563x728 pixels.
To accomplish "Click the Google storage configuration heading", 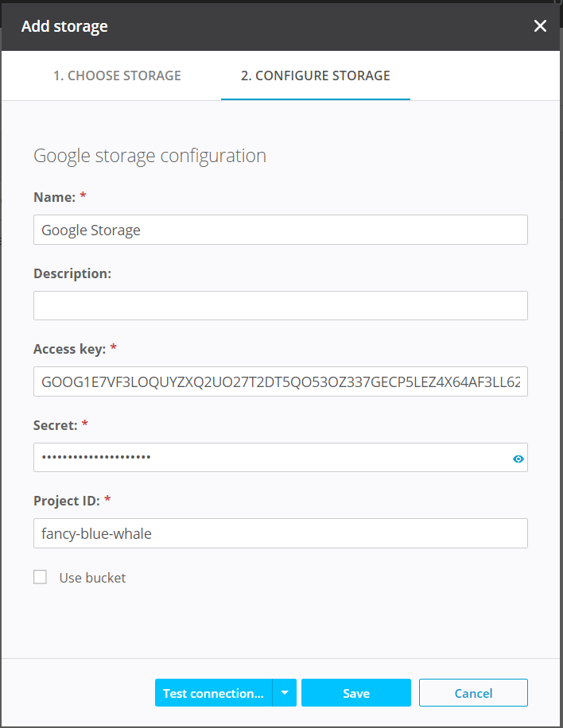I will point(149,156).
